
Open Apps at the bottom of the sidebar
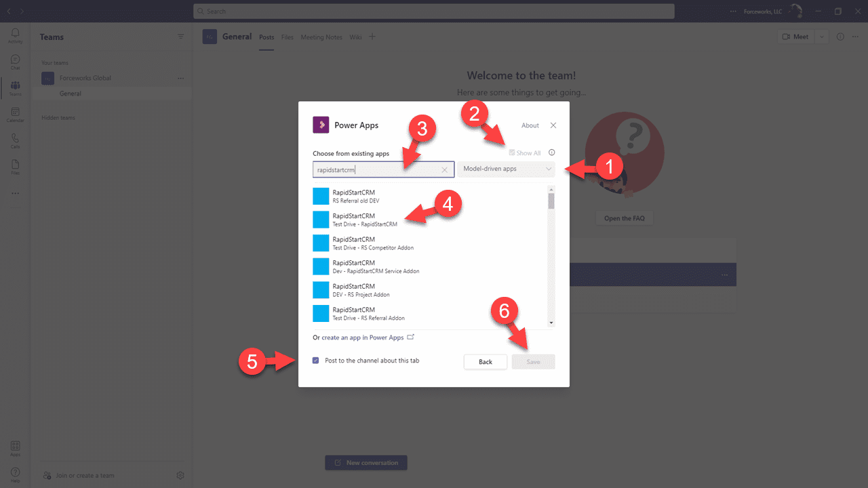tap(15, 447)
